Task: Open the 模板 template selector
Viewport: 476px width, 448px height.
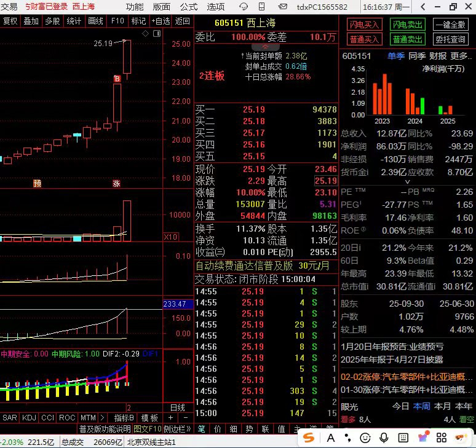Action: pyautogui.click(x=149, y=418)
